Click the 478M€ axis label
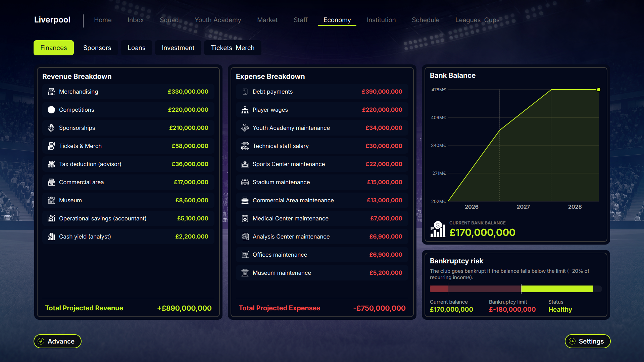This screenshot has width=644, height=362. (439, 90)
